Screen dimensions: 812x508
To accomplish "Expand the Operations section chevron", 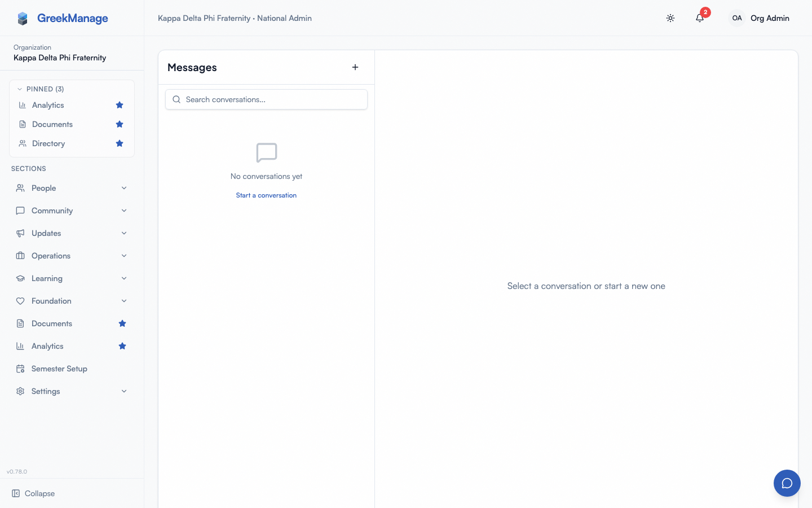I will 124,256.
